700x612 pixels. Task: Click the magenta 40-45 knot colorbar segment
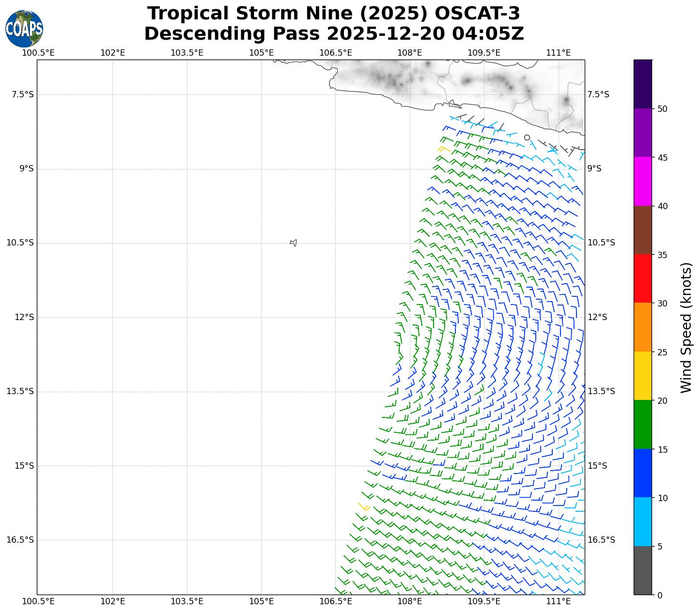coord(643,181)
